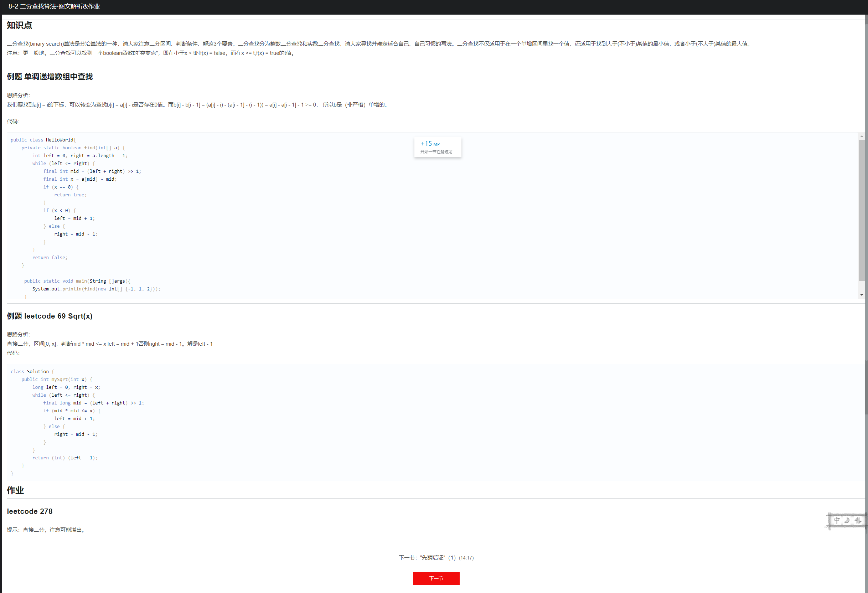Image resolution: width=868 pixels, height=593 pixels.
Task: Click the leetcode 278 homework title
Action: (x=30, y=511)
